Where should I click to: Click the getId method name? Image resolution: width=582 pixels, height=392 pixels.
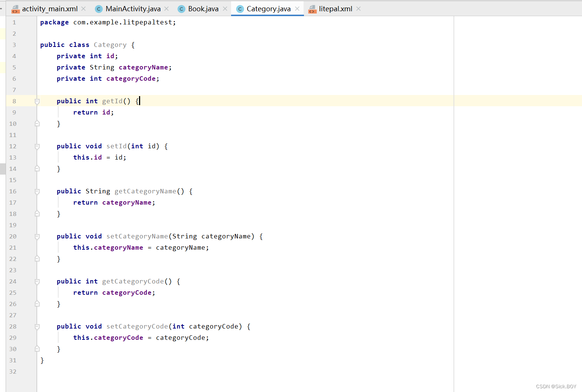coord(112,101)
